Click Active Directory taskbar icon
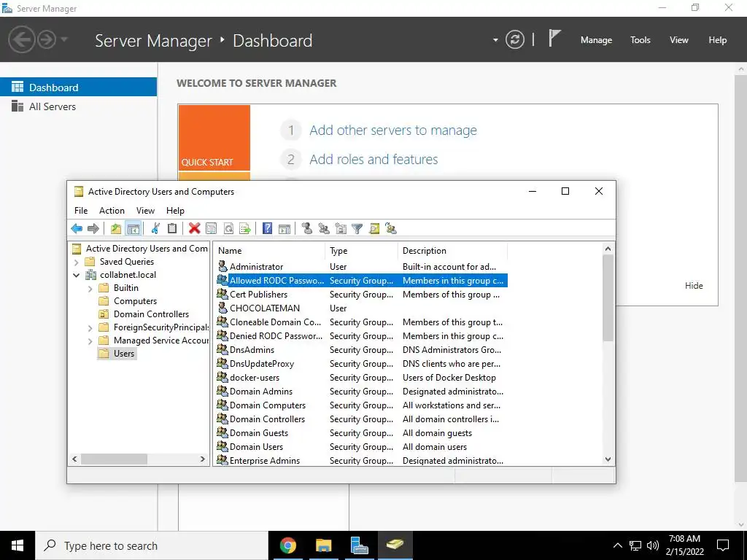This screenshot has height=560, width=747. 395,545
